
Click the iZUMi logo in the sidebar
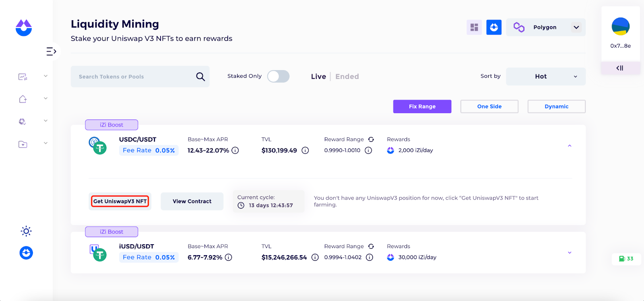click(x=24, y=28)
